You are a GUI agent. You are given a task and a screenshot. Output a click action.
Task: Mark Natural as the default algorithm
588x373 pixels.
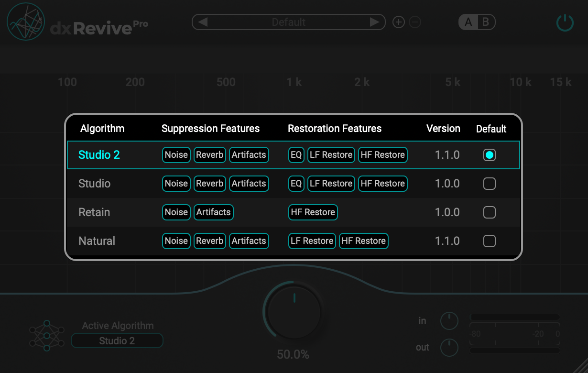[x=489, y=241]
